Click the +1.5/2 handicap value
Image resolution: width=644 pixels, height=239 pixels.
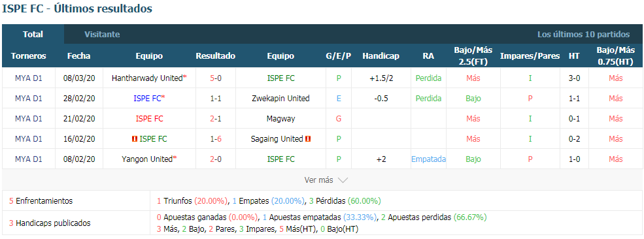pyautogui.click(x=382, y=78)
